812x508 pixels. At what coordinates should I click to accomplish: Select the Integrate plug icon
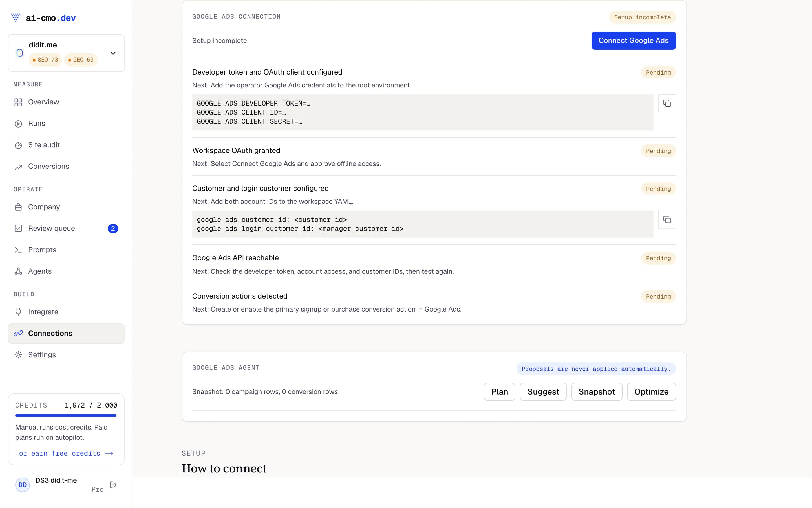click(18, 312)
